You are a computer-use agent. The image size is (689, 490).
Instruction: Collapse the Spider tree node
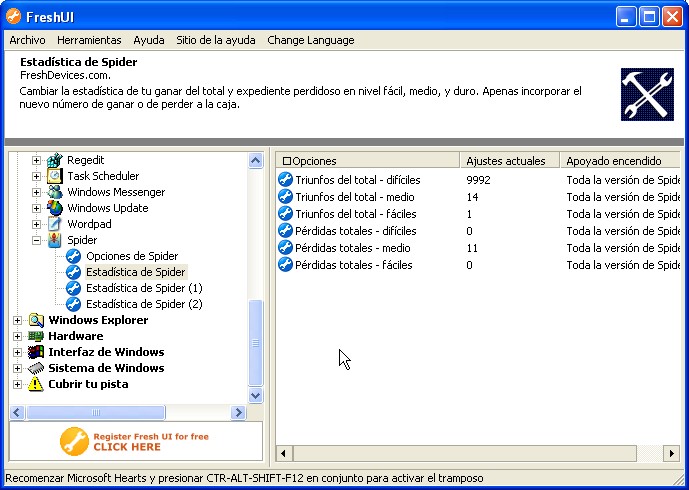click(x=36, y=240)
